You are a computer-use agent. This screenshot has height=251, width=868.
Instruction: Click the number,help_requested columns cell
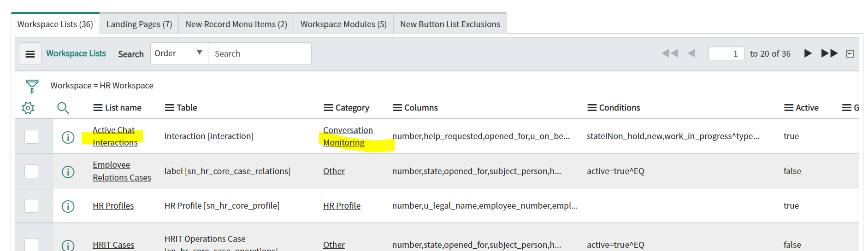click(481, 136)
